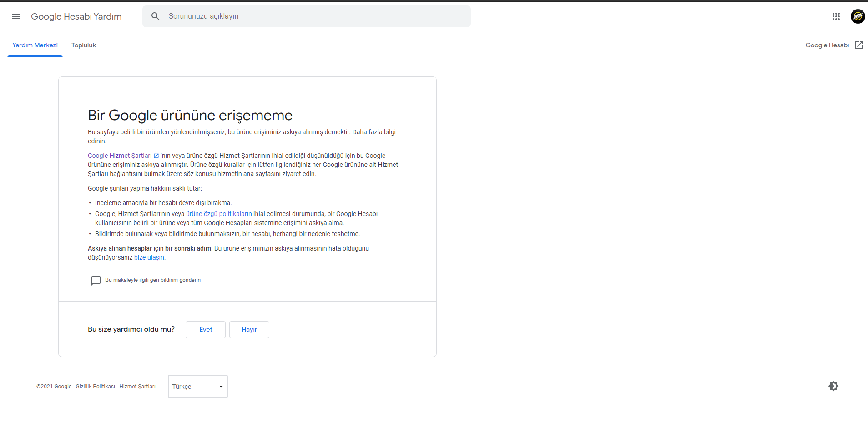Toggle dark mode brightness icon
Screen dimensions: 868x427
(x=833, y=386)
